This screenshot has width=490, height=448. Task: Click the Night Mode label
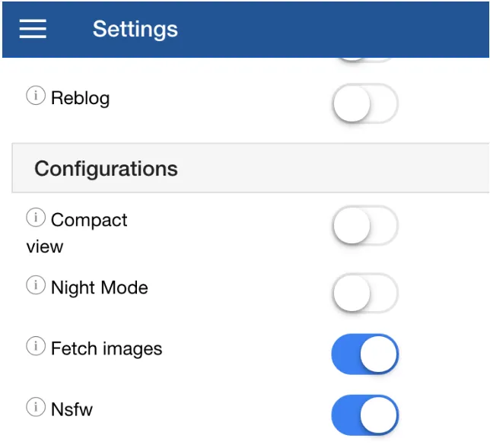pos(100,288)
